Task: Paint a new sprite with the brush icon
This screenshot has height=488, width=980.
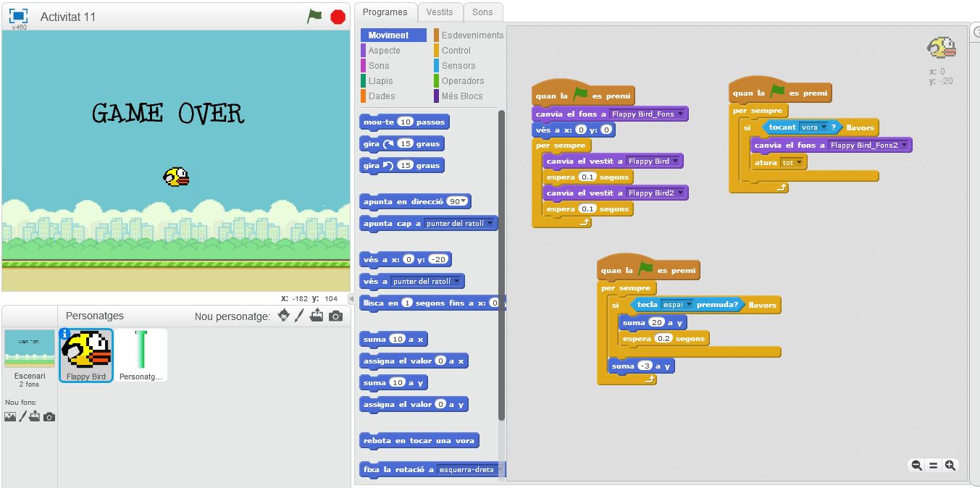Action: 300,316
